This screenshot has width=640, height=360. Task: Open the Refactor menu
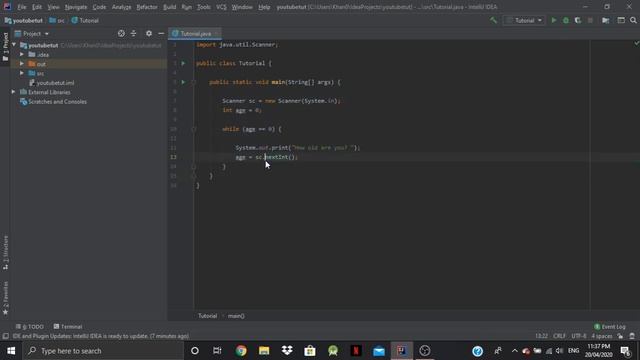[147, 7]
